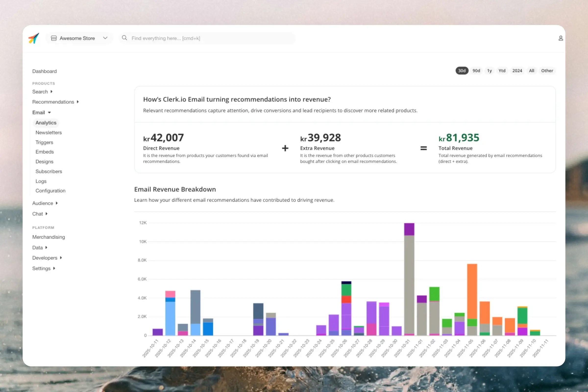Go to Triggers under Email

coord(44,142)
